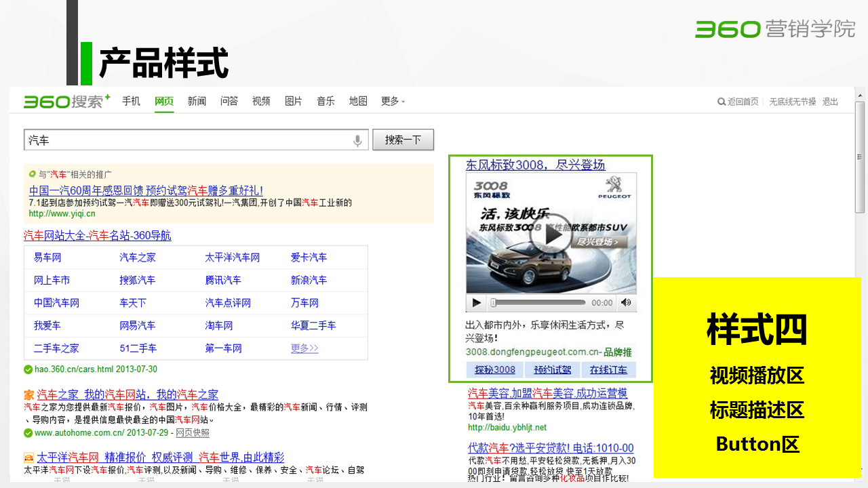Click green verified icon beside hao.360.cn

coord(28,369)
